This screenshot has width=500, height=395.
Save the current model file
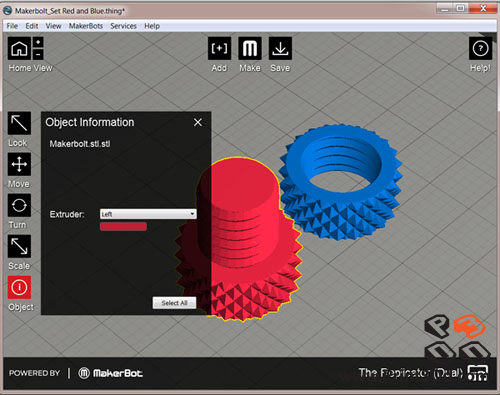(280, 48)
